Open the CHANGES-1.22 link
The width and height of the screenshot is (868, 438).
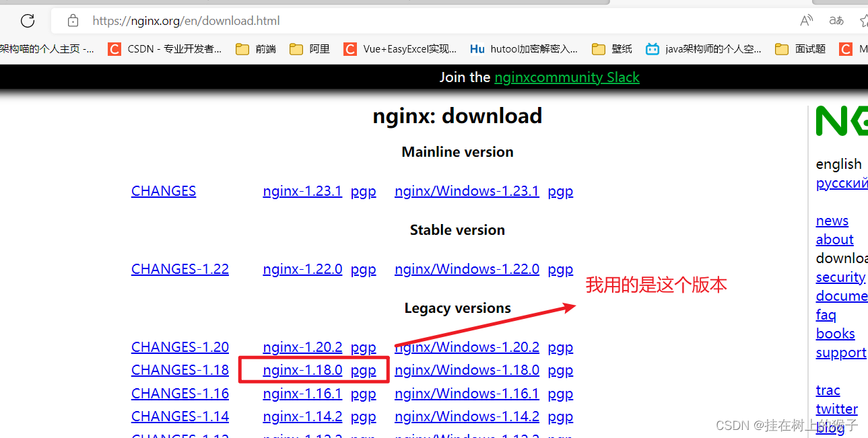180,269
